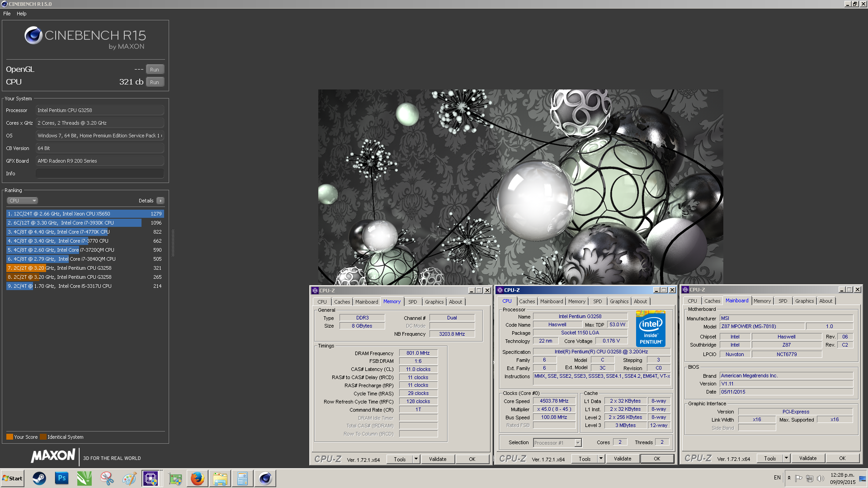Click OK in right CPU-Z window
The width and height of the screenshot is (868, 488).
click(x=842, y=458)
